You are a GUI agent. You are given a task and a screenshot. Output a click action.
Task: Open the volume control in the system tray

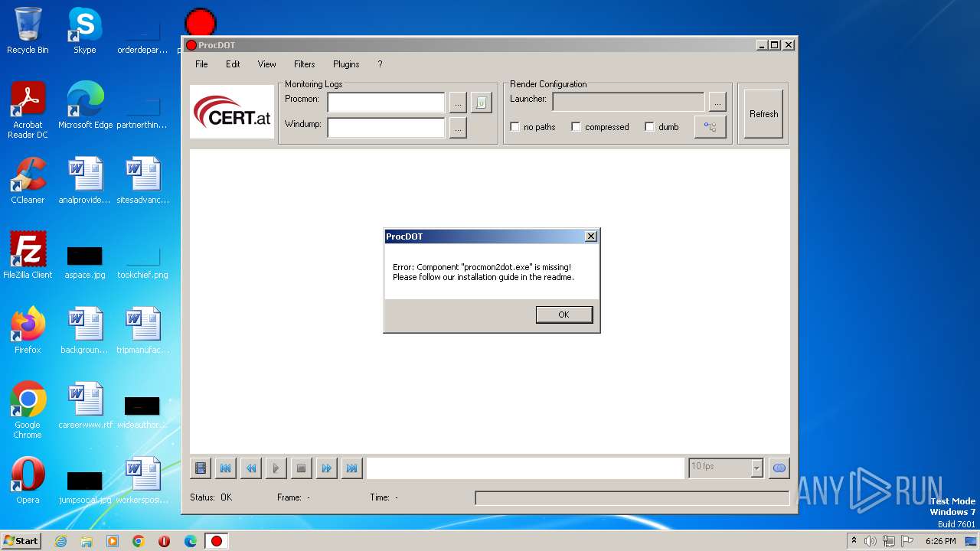871,541
